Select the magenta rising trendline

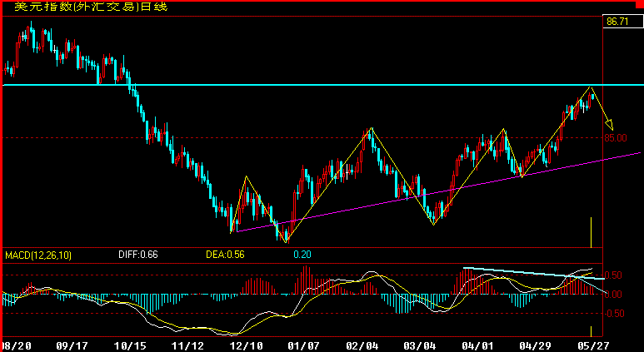point(438,192)
